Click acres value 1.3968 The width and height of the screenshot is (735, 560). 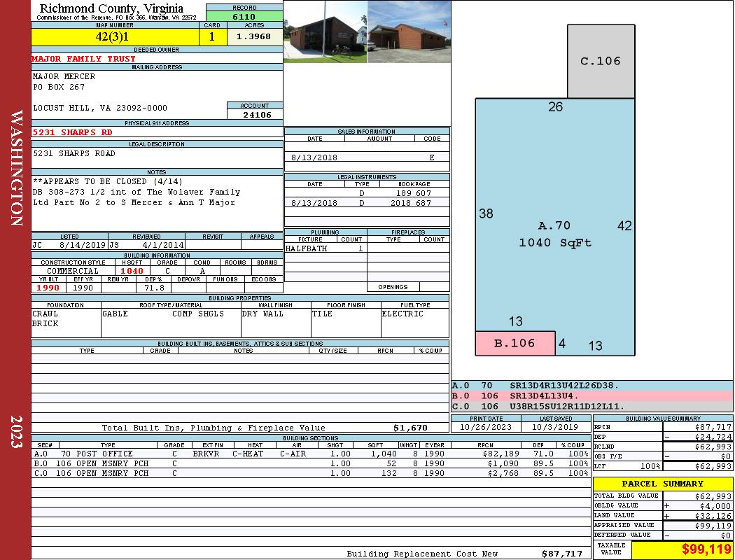point(253,36)
